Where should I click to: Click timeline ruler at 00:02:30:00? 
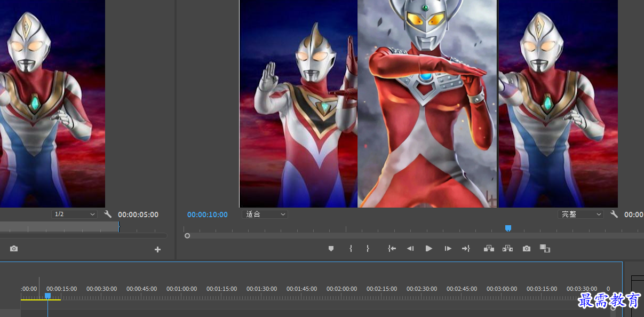pos(422,289)
